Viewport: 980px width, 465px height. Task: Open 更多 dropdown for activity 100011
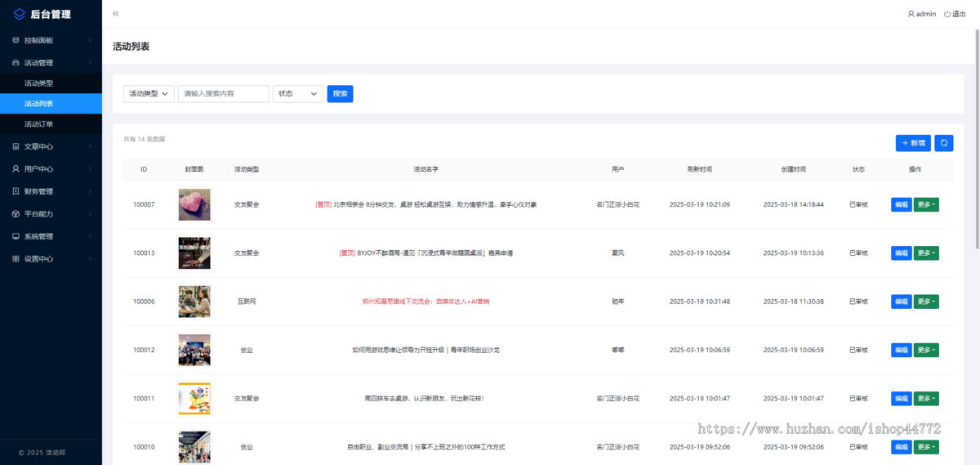(x=926, y=399)
